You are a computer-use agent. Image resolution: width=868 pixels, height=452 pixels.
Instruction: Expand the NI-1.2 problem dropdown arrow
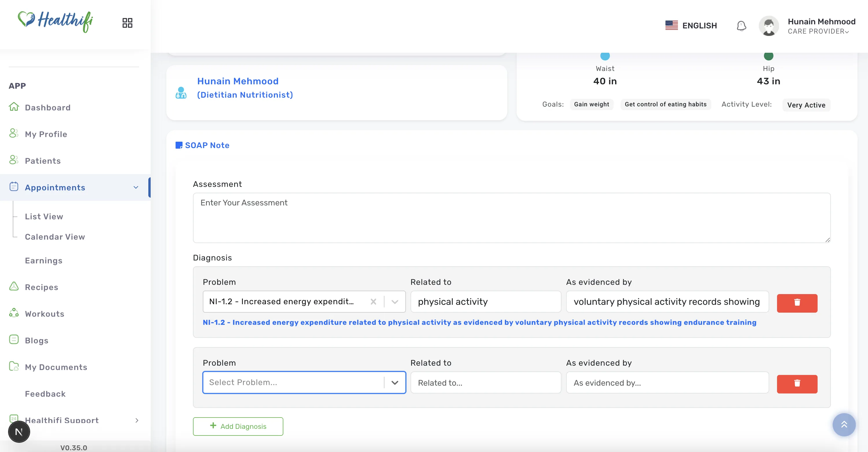point(395,302)
